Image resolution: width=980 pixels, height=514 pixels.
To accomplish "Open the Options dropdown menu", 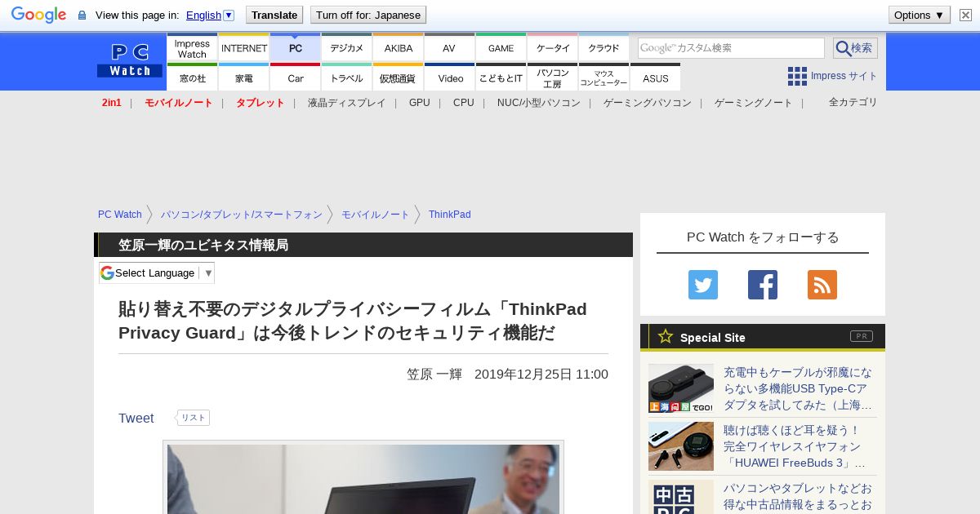I will (x=919, y=15).
